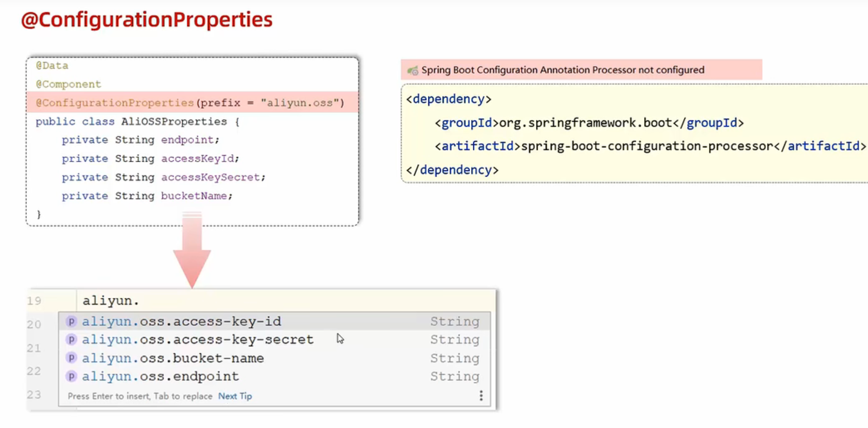The width and height of the screenshot is (868, 428).
Task: Click the property icon beside aliyun.oss.endpoint
Action: 71,376
